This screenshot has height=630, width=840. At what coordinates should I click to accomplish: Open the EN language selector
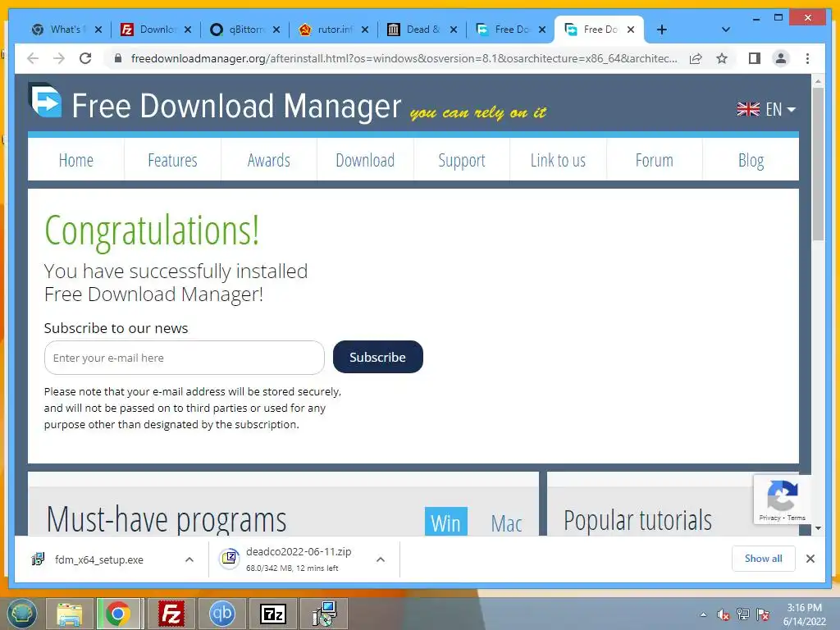766,109
